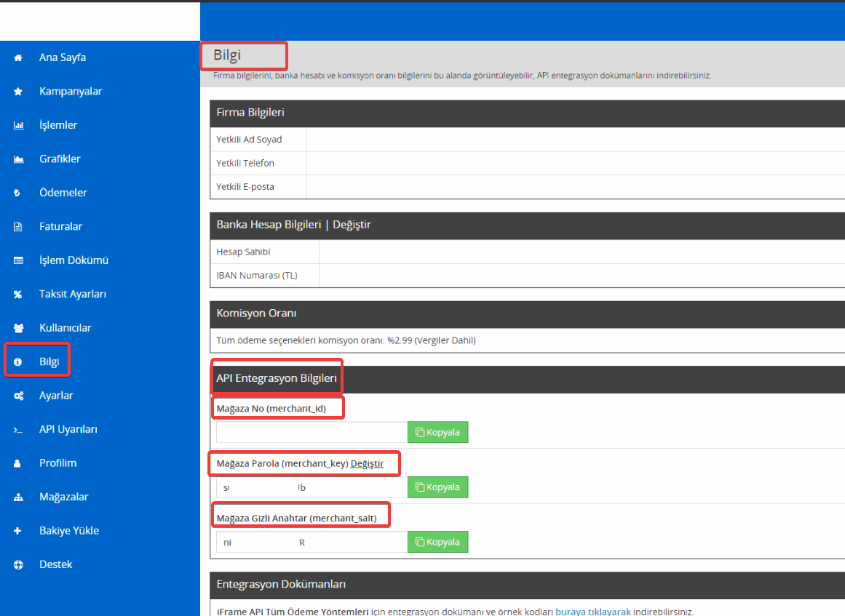The width and height of the screenshot is (845, 616).
Task: Click the bar chart icon beside İşlemler
Action: click(x=18, y=126)
